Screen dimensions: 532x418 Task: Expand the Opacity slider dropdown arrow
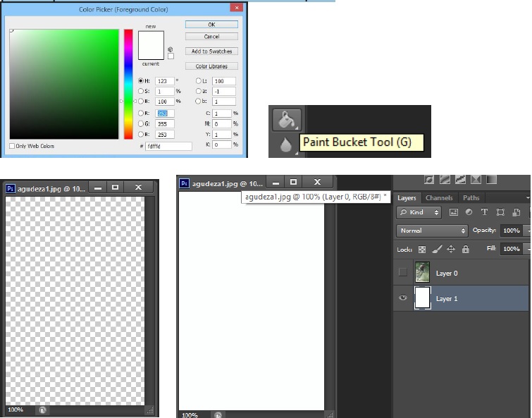528,230
